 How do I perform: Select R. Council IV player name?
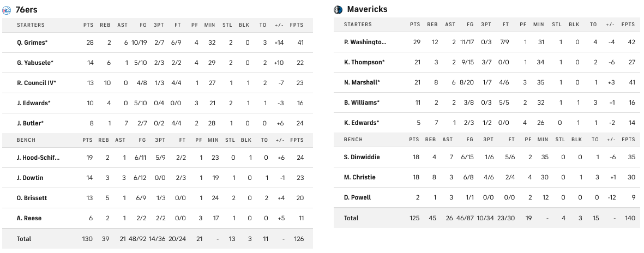point(37,83)
